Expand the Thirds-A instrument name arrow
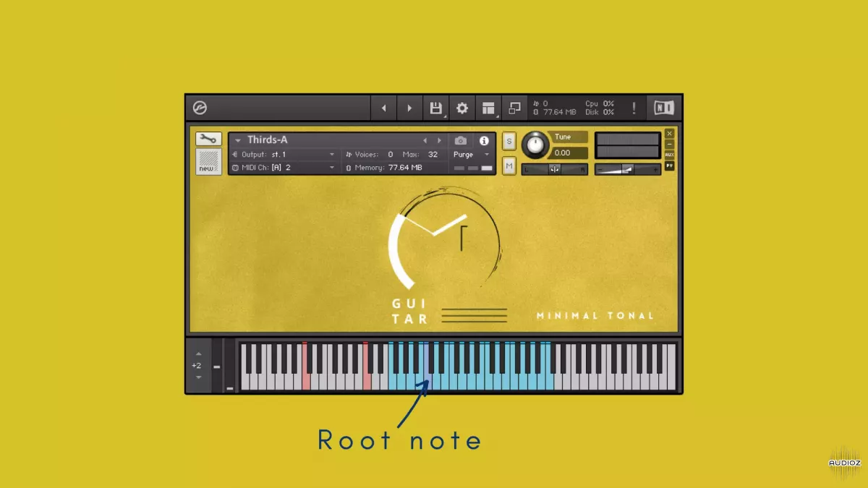Image resolution: width=868 pixels, height=488 pixels. click(x=237, y=140)
